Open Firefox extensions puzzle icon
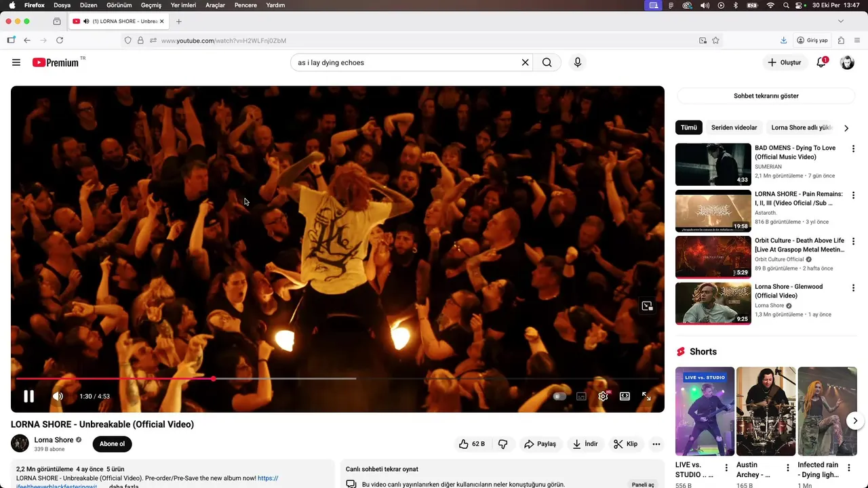The image size is (868, 488). click(841, 41)
